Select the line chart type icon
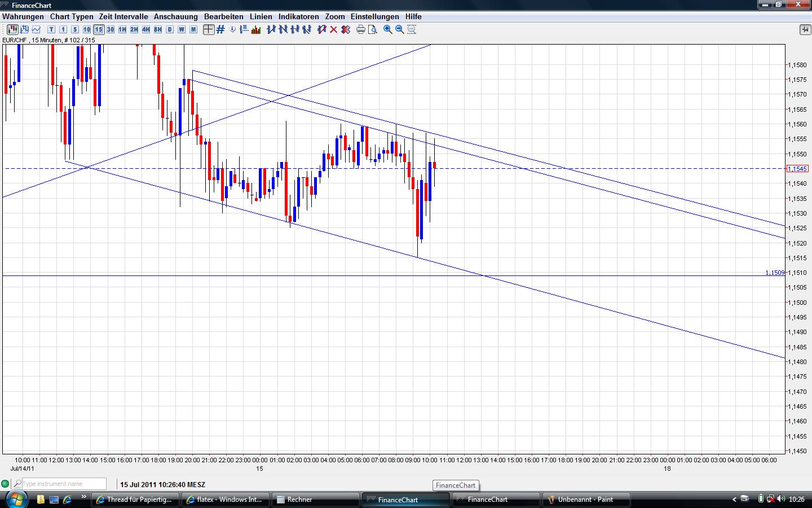This screenshot has height=508, width=812. pos(36,29)
